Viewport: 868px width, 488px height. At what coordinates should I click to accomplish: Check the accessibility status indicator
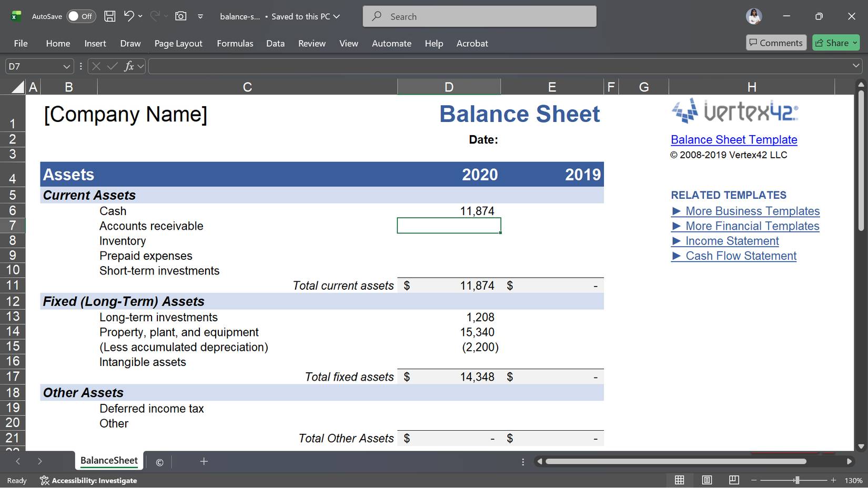(x=88, y=480)
